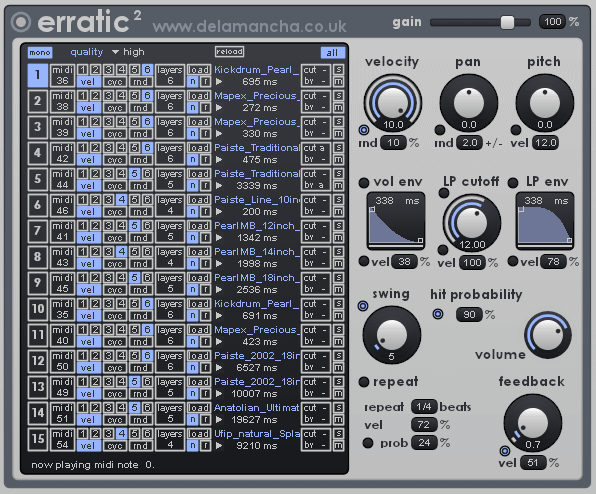Click the r button in row 13
The image size is (596, 494).
[205, 393]
